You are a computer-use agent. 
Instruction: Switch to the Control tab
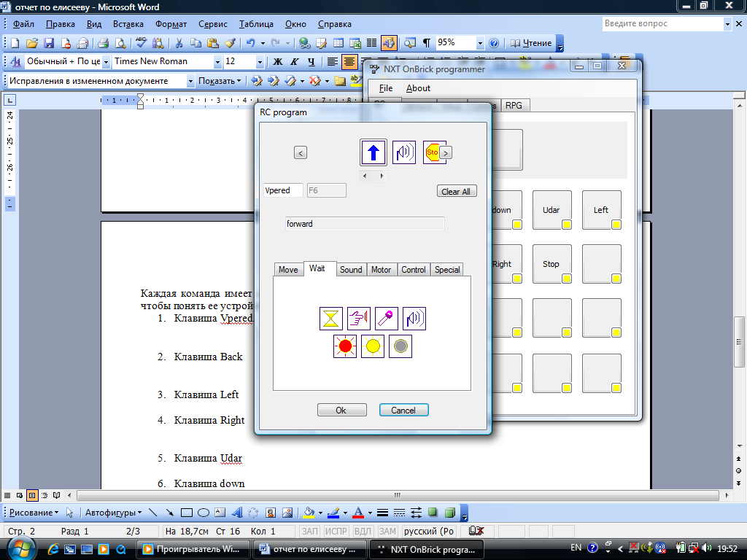[x=414, y=270]
